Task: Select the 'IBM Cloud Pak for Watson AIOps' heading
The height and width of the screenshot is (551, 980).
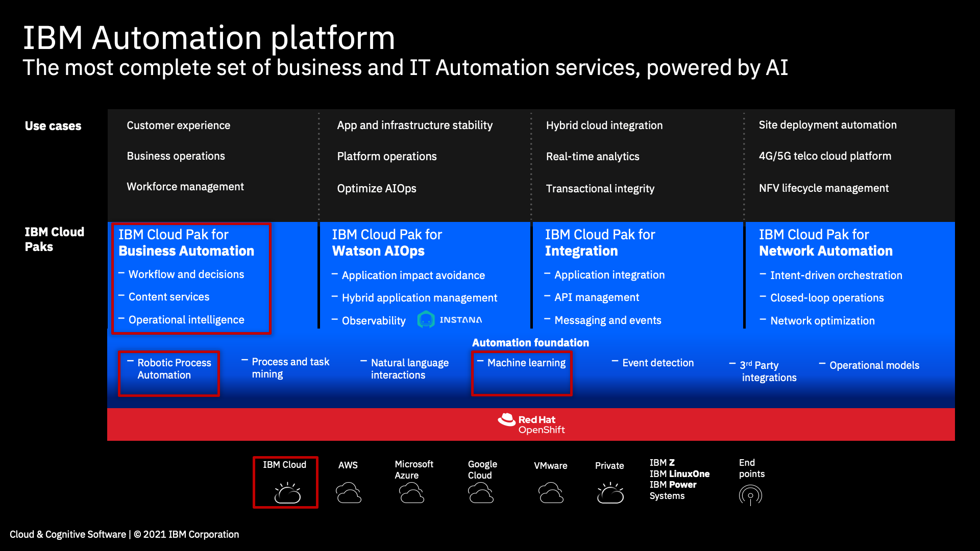Action: [387, 243]
